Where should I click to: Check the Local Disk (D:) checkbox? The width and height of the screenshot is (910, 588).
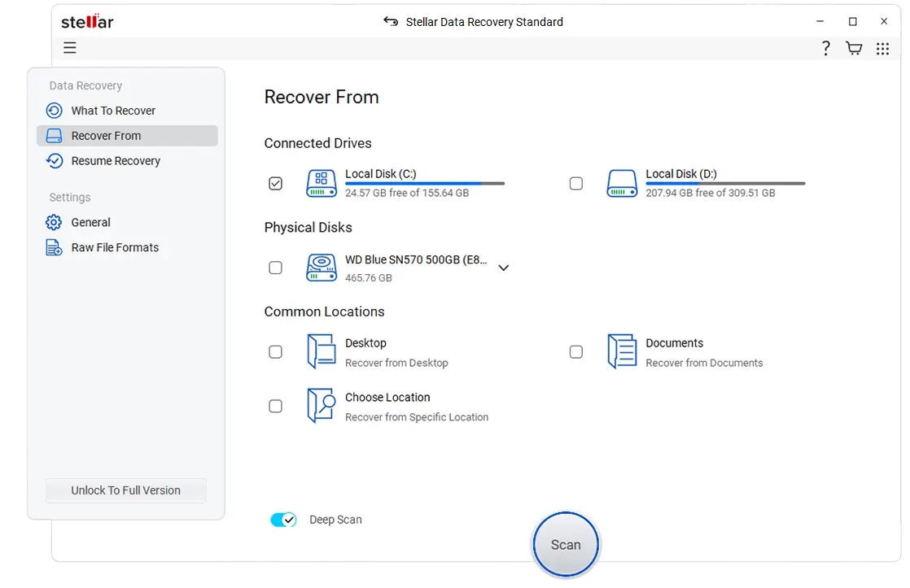tap(576, 184)
